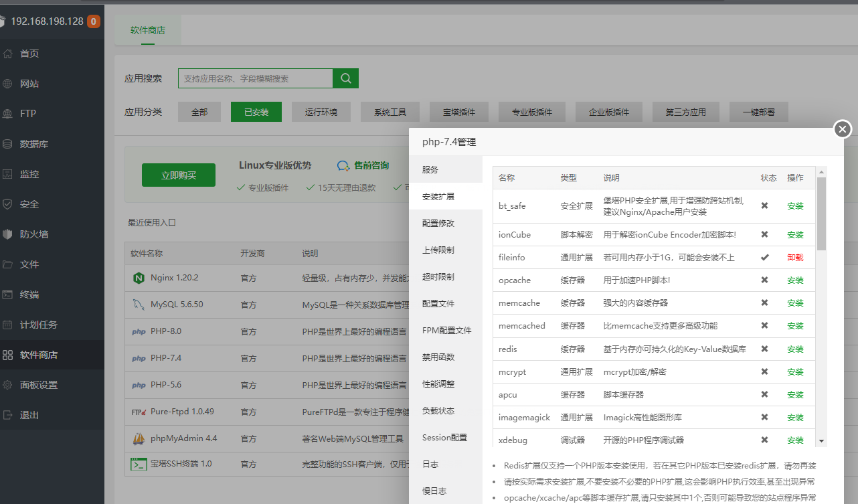Click the phpMyAdmin sailboat icon

point(139,439)
